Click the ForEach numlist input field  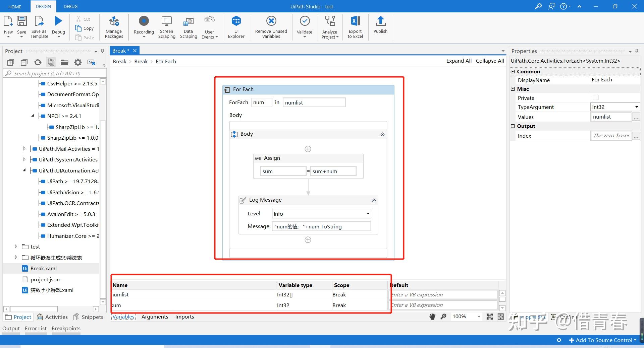tap(314, 102)
